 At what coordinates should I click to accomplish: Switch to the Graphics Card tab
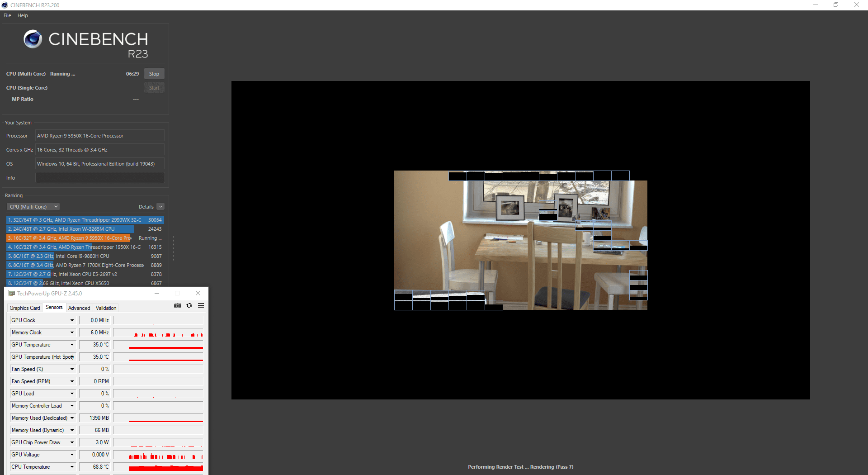tap(25, 308)
